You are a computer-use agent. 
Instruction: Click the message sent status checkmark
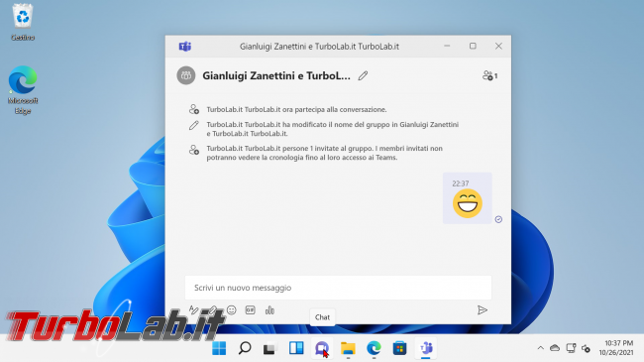click(x=498, y=219)
